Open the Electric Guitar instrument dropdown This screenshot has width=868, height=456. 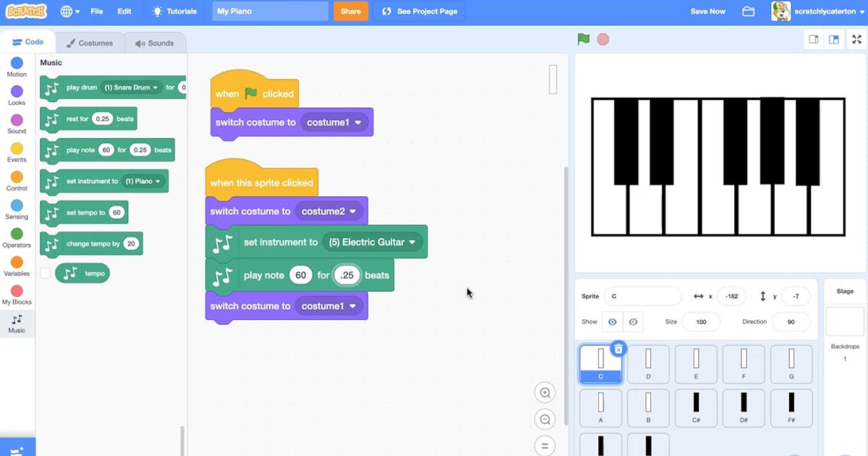[373, 242]
